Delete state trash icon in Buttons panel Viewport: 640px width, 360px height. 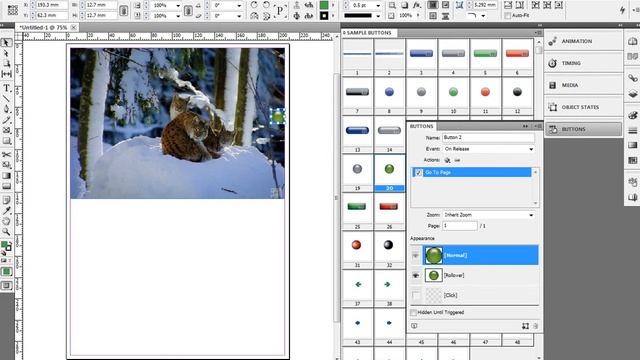[x=536, y=326]
